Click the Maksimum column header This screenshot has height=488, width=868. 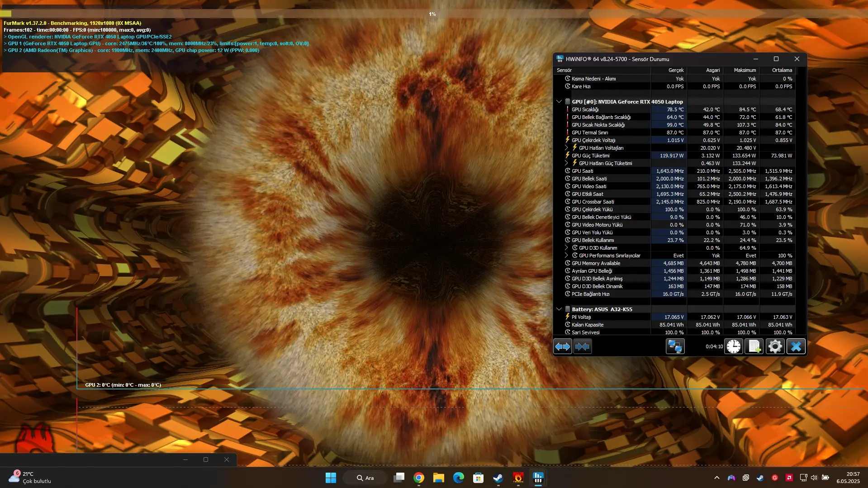(x=741, y=70)
